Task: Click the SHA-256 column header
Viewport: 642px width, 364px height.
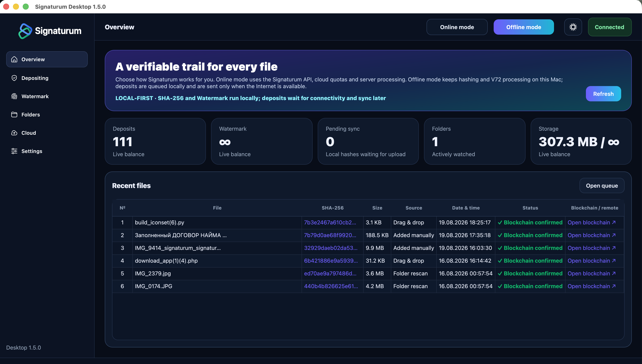Action: click(x=333, y=208)
